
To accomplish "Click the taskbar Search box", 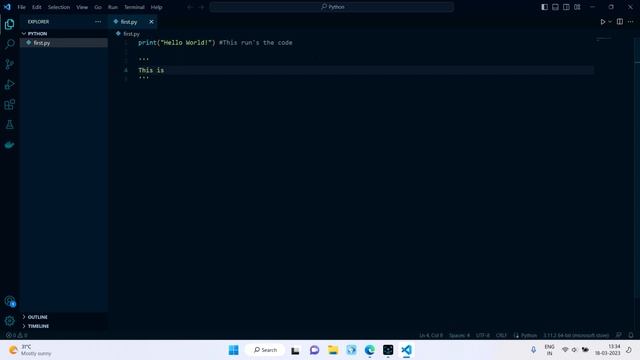I will click(265, 350).
